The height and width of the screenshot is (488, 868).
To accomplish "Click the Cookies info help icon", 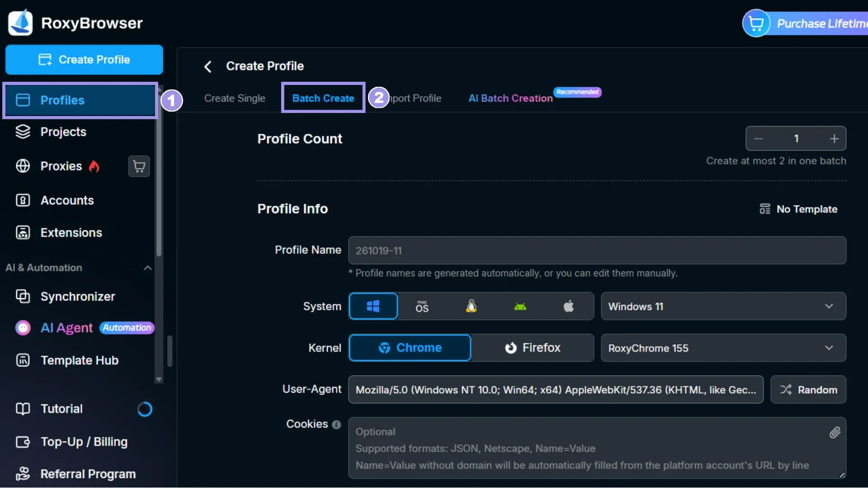I will pyautogui.click(x=336, y=425).
